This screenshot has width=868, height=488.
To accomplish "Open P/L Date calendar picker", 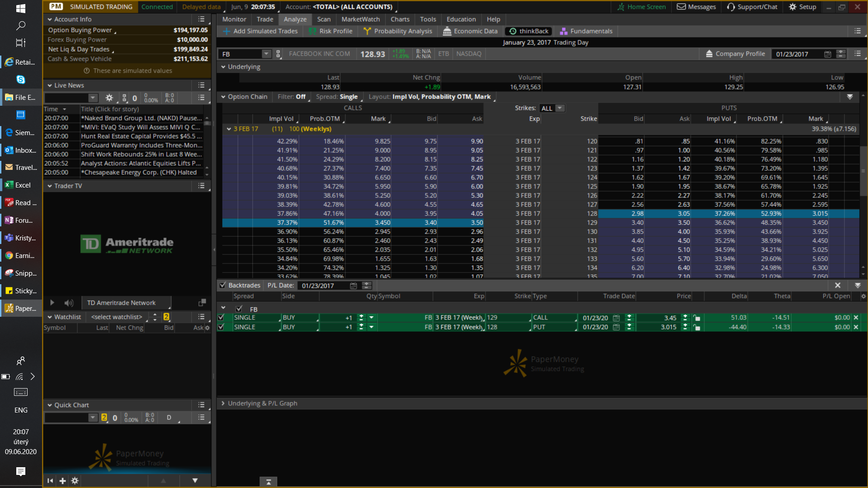I will [x=354, y=286].
